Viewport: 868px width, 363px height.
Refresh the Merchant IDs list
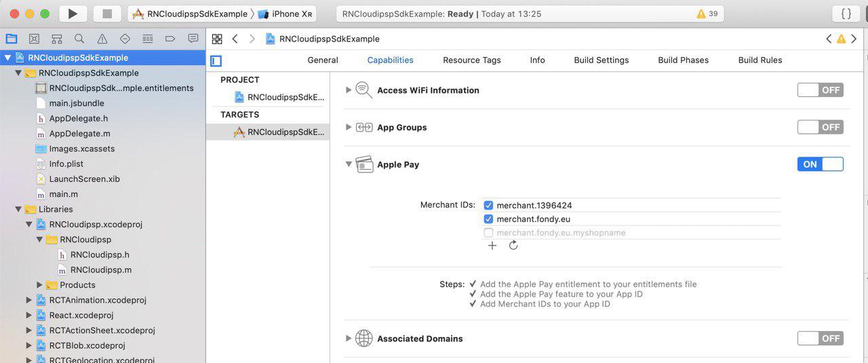click(513, 245)
